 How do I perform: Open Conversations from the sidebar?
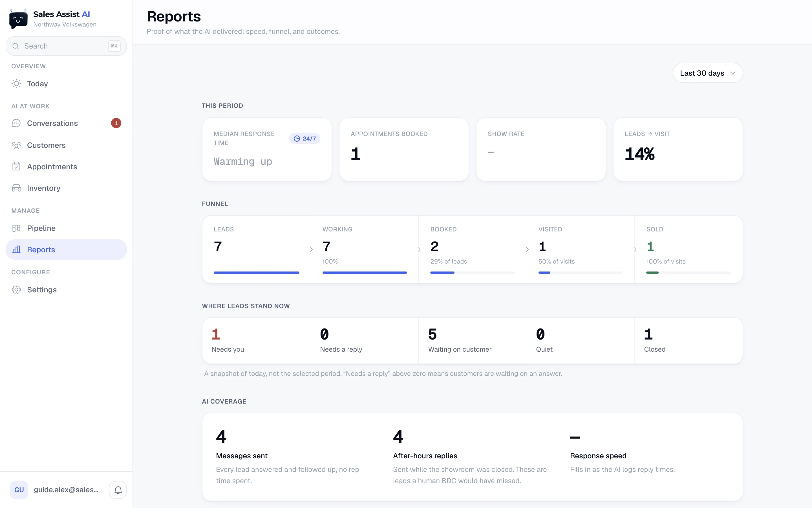[x=66, y=123]
